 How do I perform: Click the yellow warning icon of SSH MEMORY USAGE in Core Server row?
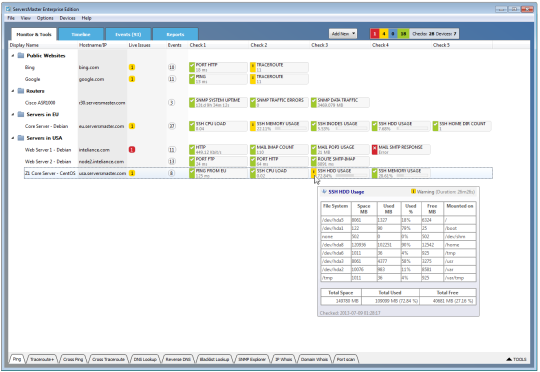click(252, 126)
